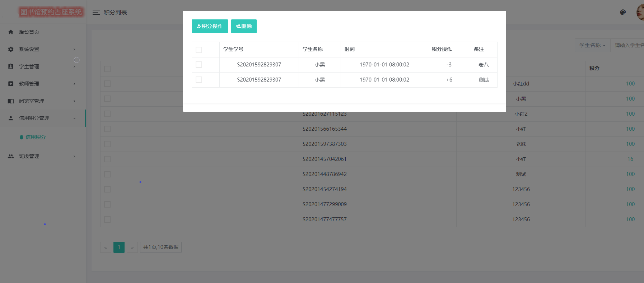Click the student badge icon for 学生管理
Image resolution: width=644 pixels, height=283 pixels.
pyautogui.click(x=11, y=66)
